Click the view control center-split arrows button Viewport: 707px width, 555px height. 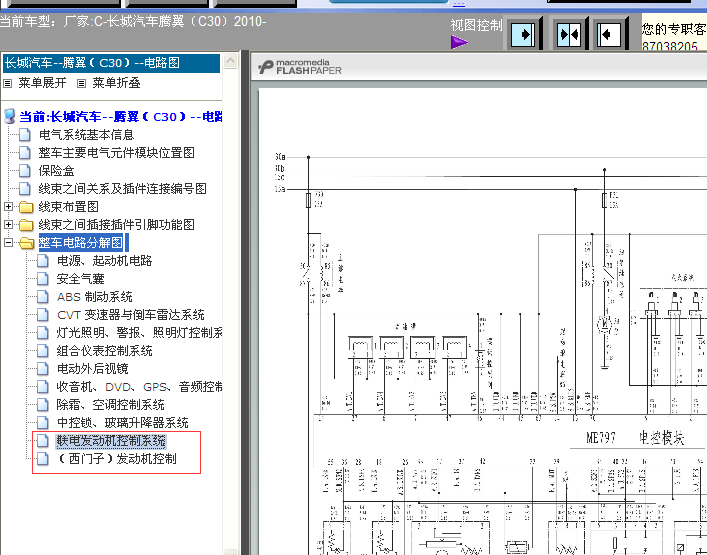click(x=570, y=34)
